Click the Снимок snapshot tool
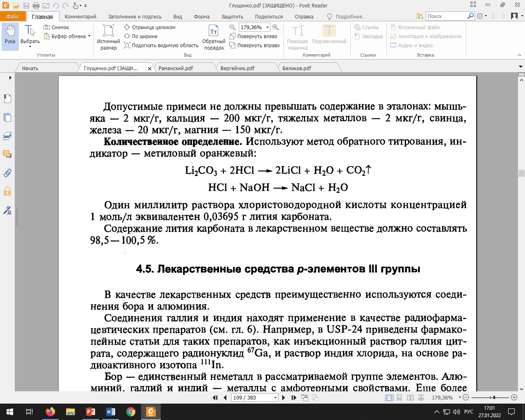Screen dimensions: 525x420 (56, 27)
